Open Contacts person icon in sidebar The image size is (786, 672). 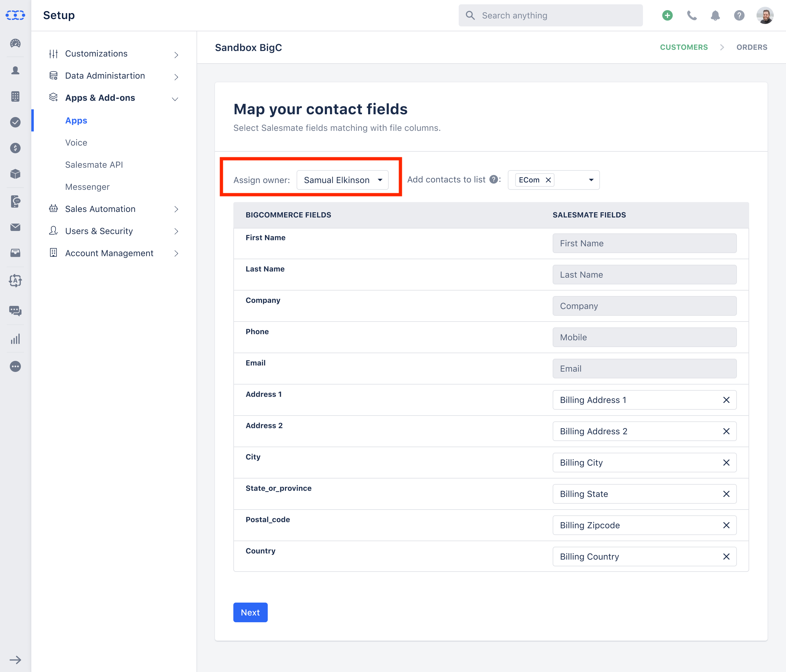coord(15,70)
